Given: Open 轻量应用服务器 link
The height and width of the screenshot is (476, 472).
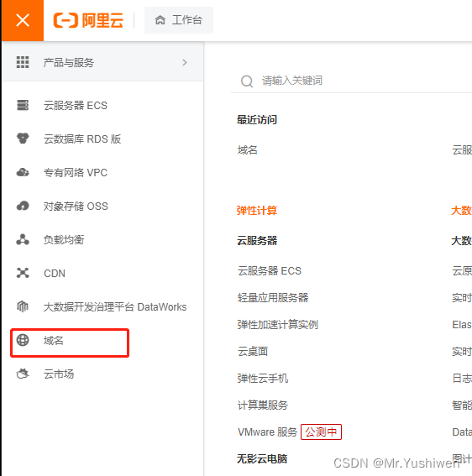Looking at the screenshot, I should pos(273,297).
